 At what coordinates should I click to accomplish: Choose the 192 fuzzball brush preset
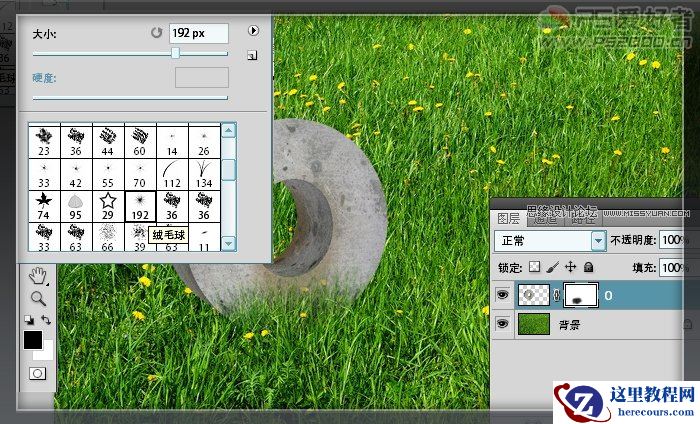pos(140,206)
